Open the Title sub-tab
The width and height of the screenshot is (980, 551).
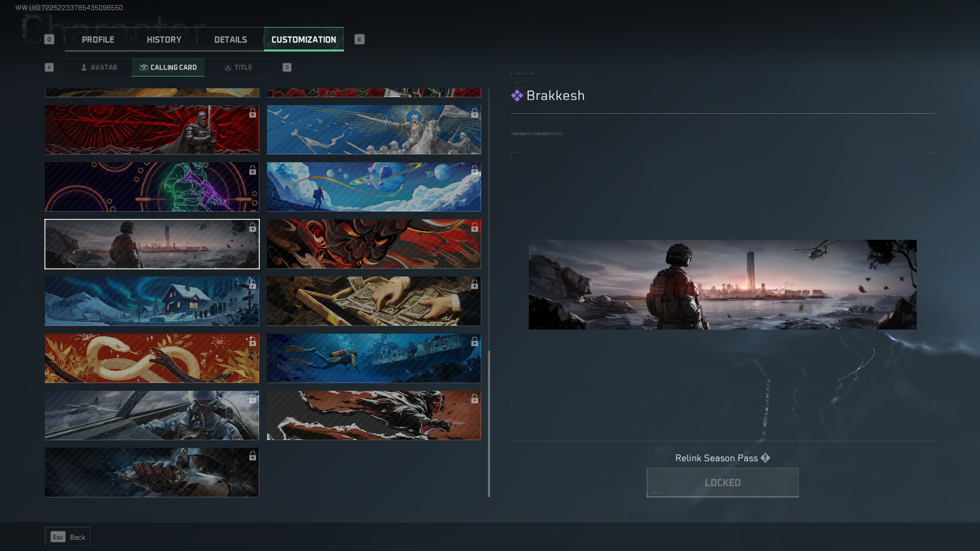238,67
